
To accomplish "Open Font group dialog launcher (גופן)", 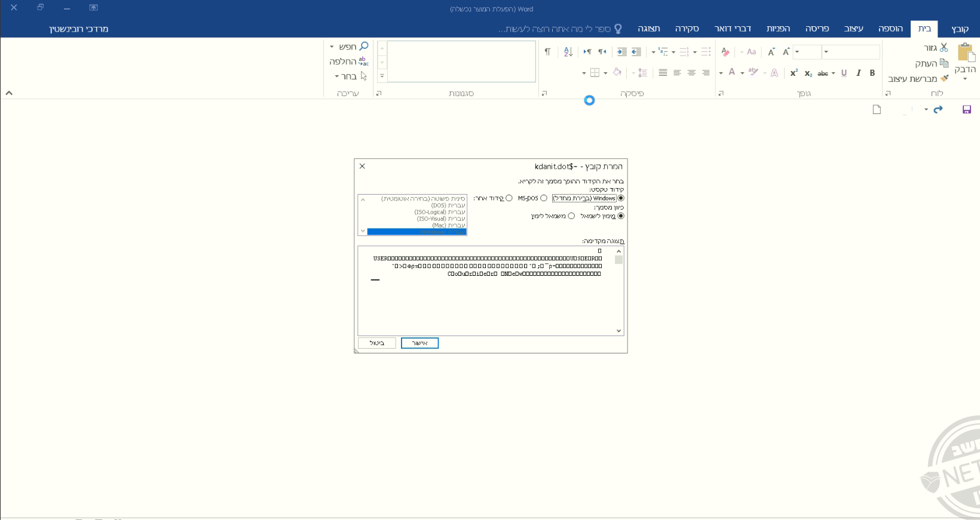I will [x=721, y=93].
